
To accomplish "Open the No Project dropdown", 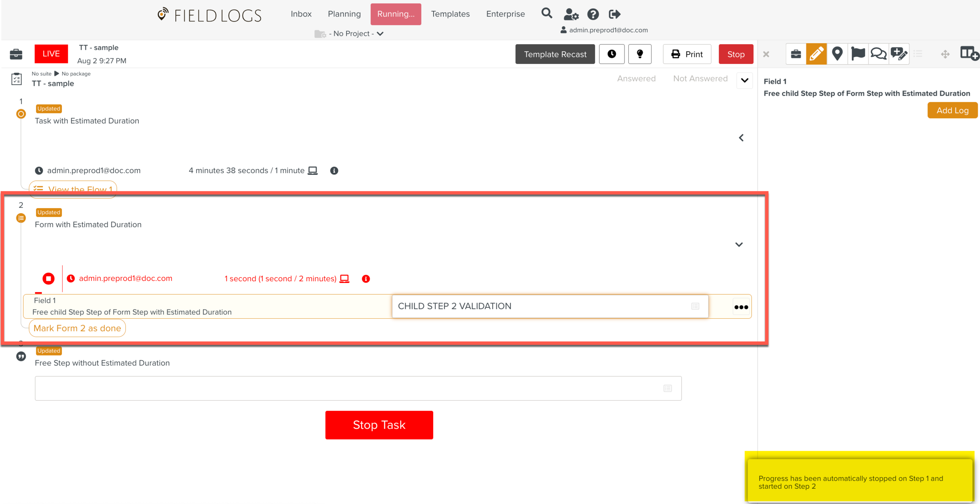I will tap(351, 34).
